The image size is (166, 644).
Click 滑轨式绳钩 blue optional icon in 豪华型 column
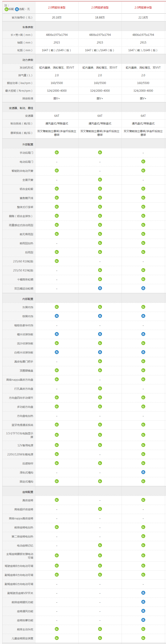pyautogui.click(x=143, y=472)
